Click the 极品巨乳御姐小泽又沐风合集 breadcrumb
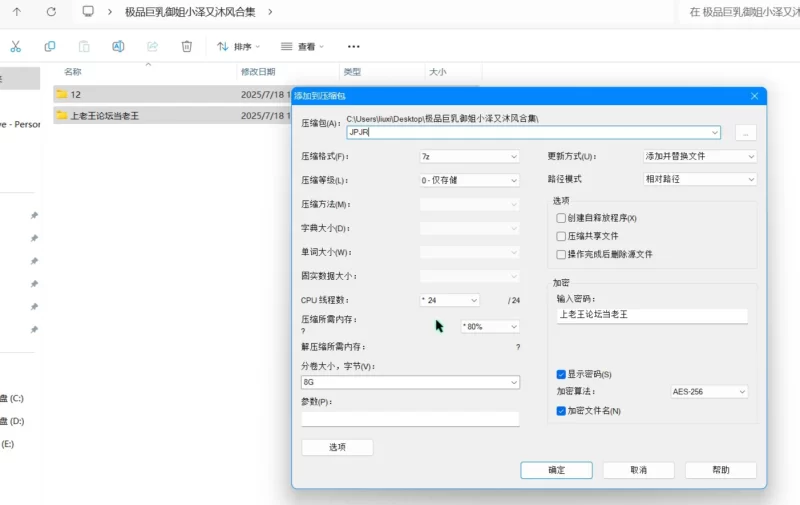This screenshot has height=505, width=800. click(190, 12)
